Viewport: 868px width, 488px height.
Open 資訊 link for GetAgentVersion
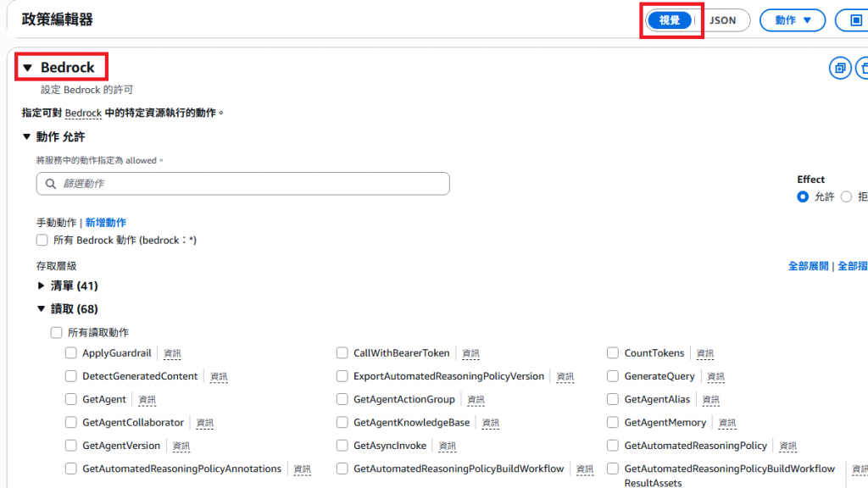181,446
